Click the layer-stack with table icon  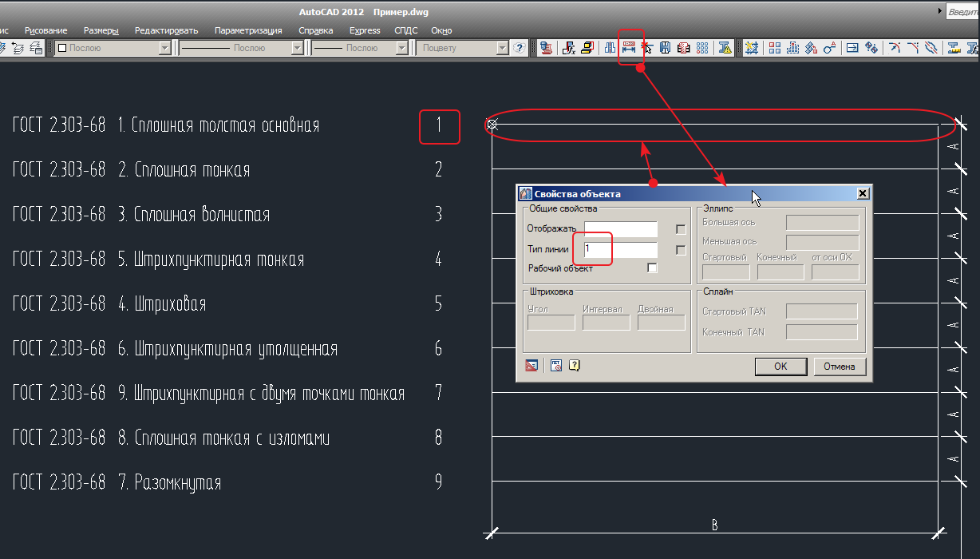(36, 48)
